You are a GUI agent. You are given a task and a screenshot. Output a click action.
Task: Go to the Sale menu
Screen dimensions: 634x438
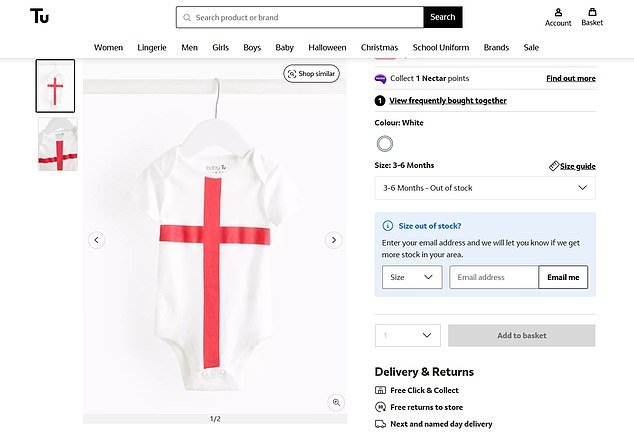coord(531,47)
